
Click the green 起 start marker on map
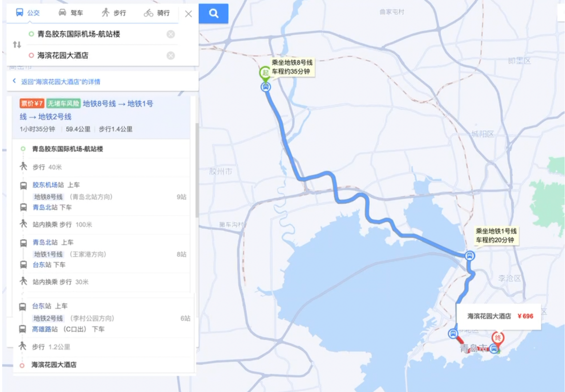click(265, 73)
